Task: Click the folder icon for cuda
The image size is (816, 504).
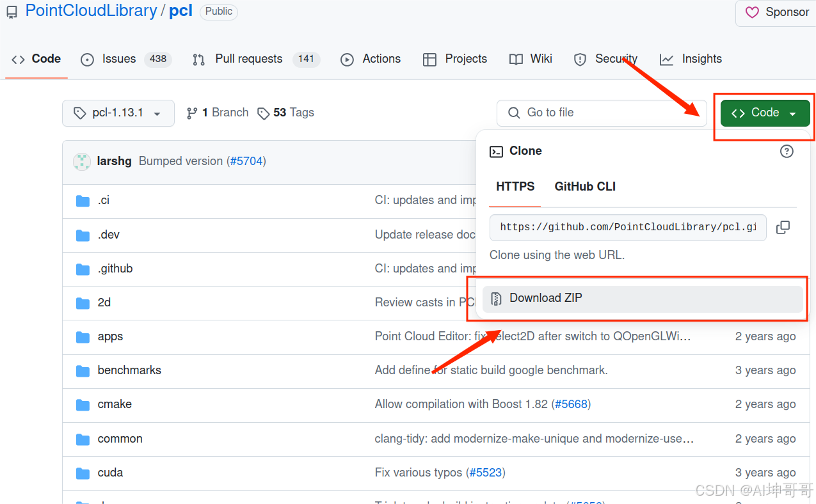Action: click(83, 473)
